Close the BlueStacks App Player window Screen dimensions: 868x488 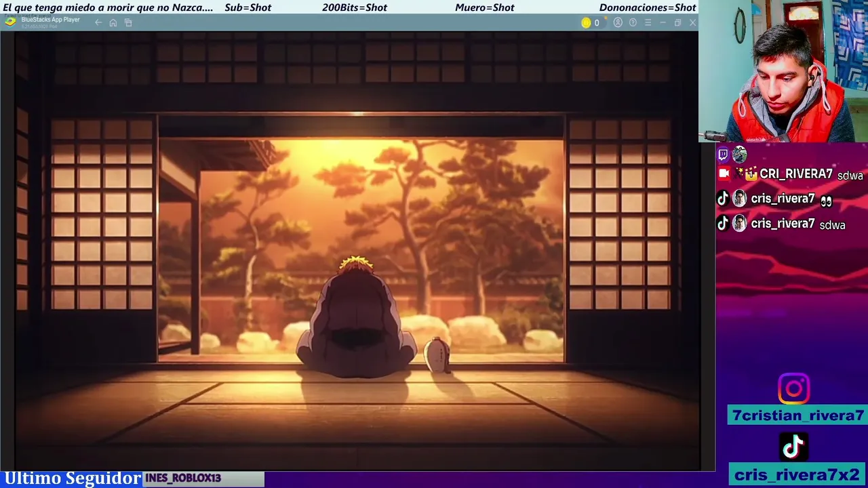pyautogui.click(x=692, y=22)
